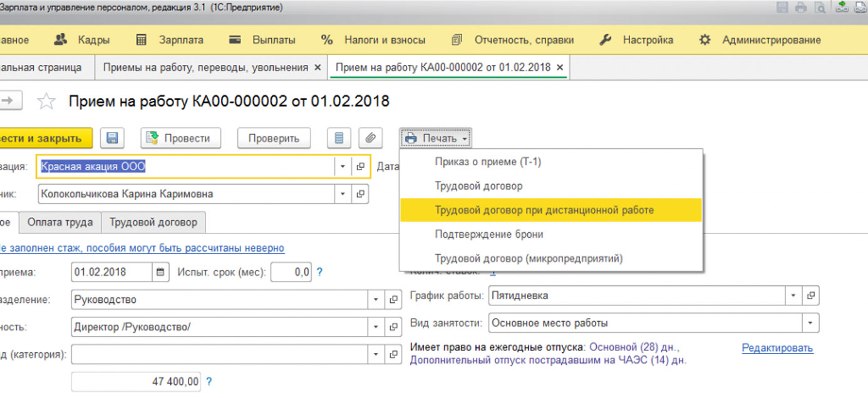Click help question mark next to salary 47 400,00
The image size is (868, 398).
pyautogui.click(x=209, y=381)
